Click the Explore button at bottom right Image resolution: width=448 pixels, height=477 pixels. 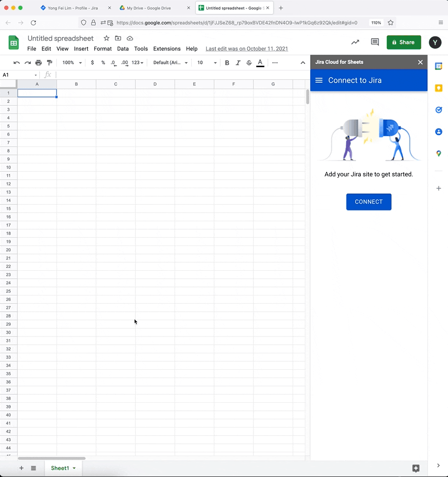coord(416,468)
